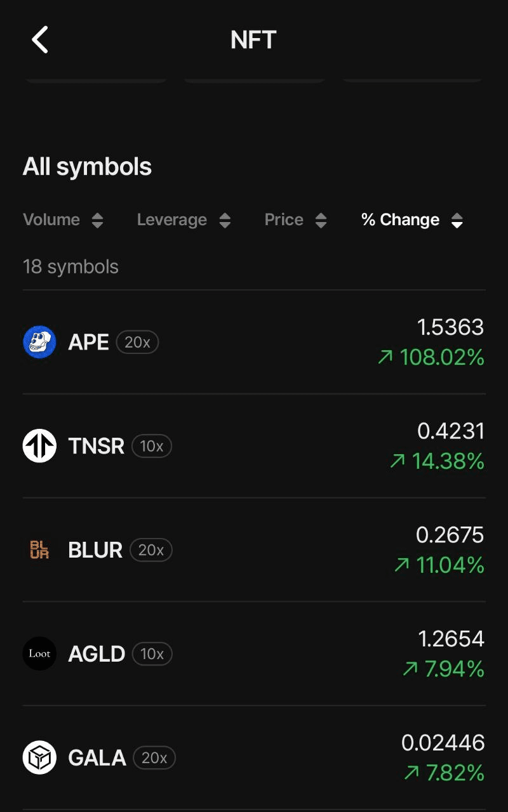Toggle sort order arrows next to Price
This screenshot has height=812, width=508.
(x=321, y=220)
